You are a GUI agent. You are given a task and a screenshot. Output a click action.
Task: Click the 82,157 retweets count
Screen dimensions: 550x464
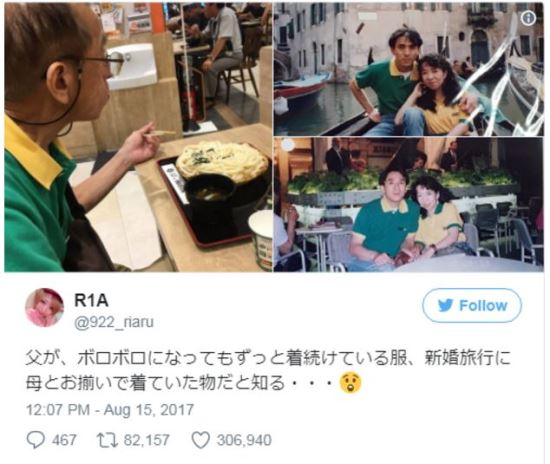point(146,440)
